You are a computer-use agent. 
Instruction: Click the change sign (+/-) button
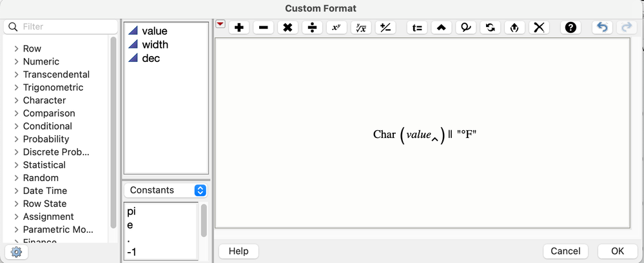pos(385,28)
